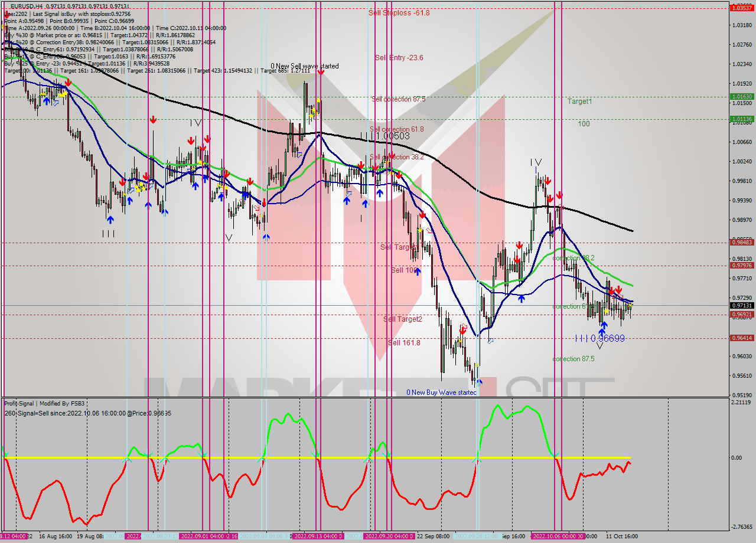The height and width of the screenshot is (543, 756).
Task: Select the '22 Sep 08:00' time label
Action: pos(433,537)
